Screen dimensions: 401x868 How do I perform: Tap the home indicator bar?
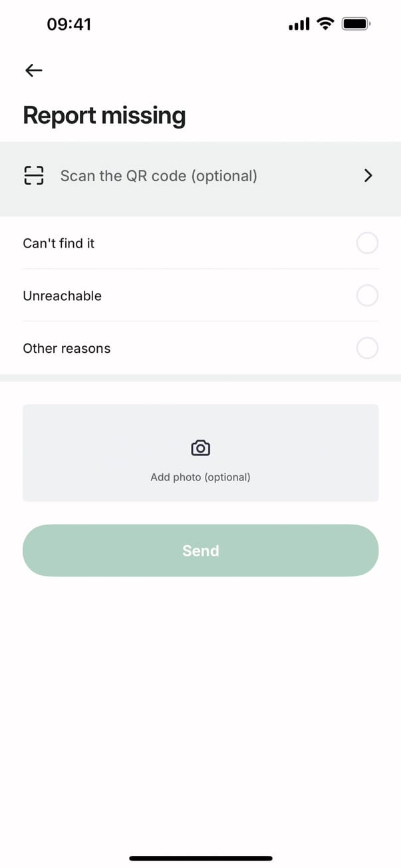[x=200, y=859]
